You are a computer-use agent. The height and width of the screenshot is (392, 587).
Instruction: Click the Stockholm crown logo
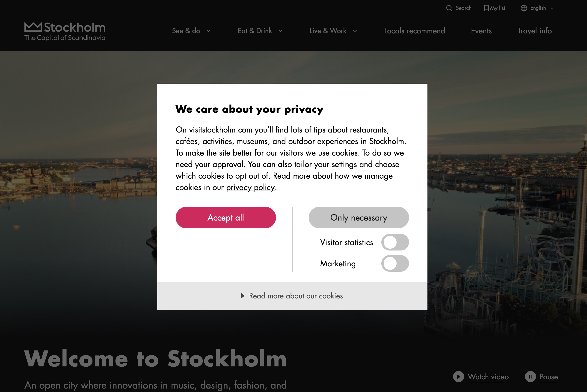33,27
